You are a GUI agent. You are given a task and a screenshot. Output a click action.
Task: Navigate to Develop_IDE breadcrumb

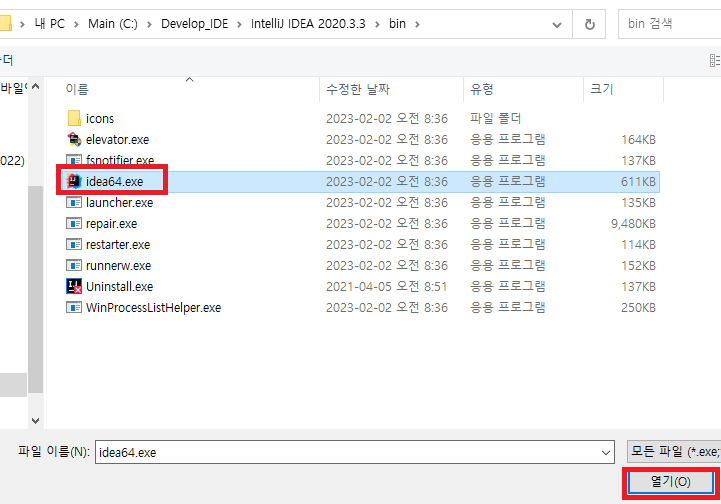[195, 24]
